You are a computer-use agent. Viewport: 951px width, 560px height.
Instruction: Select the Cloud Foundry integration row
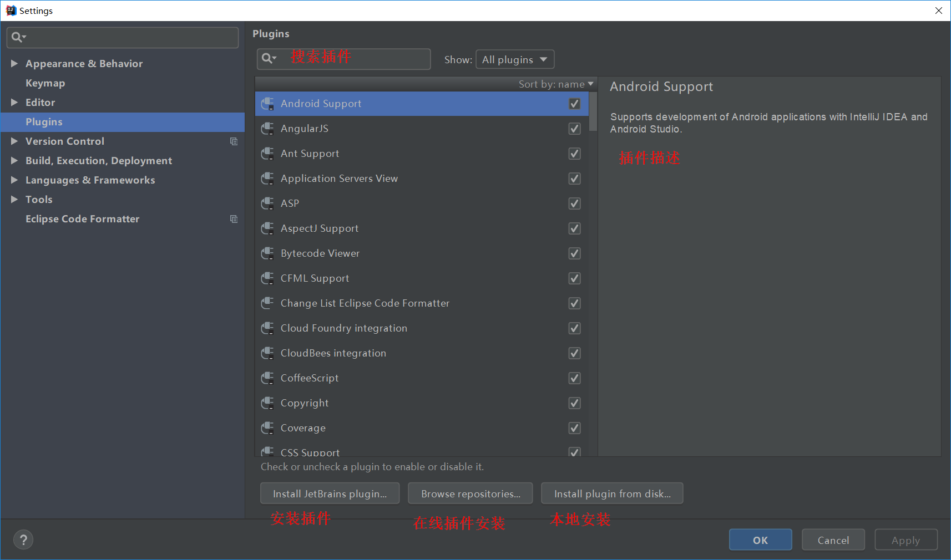tap(422, 328)
